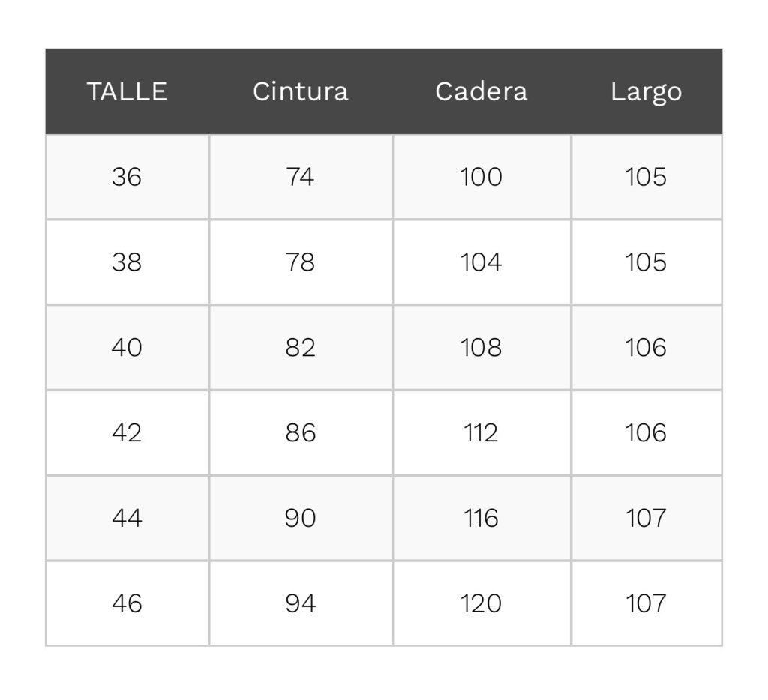The height and width of the screenshot is (700, 768).
Task: Click the Cadera value 104
Action: 481,262
